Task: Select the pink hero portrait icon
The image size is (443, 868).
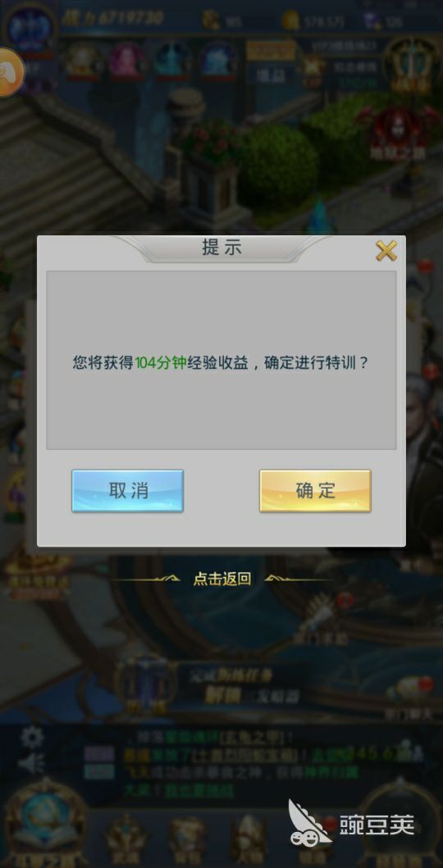Action: coord(127,60)
